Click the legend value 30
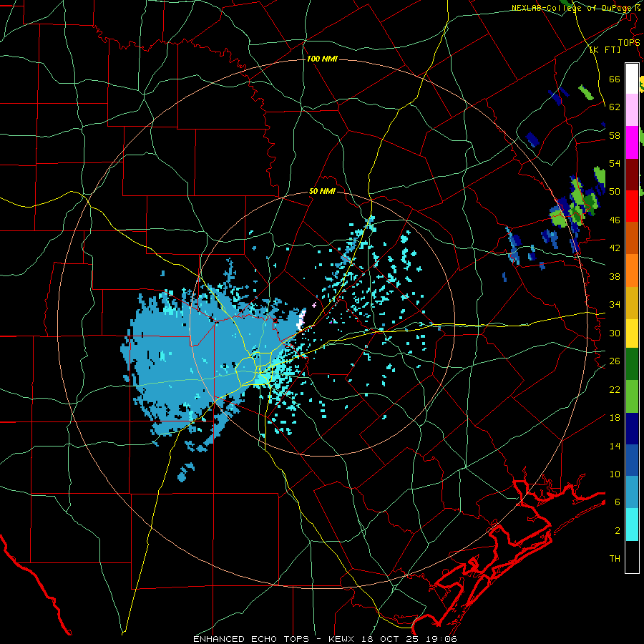The height and width of the screenshot is (644, 644). pos(615,333)
